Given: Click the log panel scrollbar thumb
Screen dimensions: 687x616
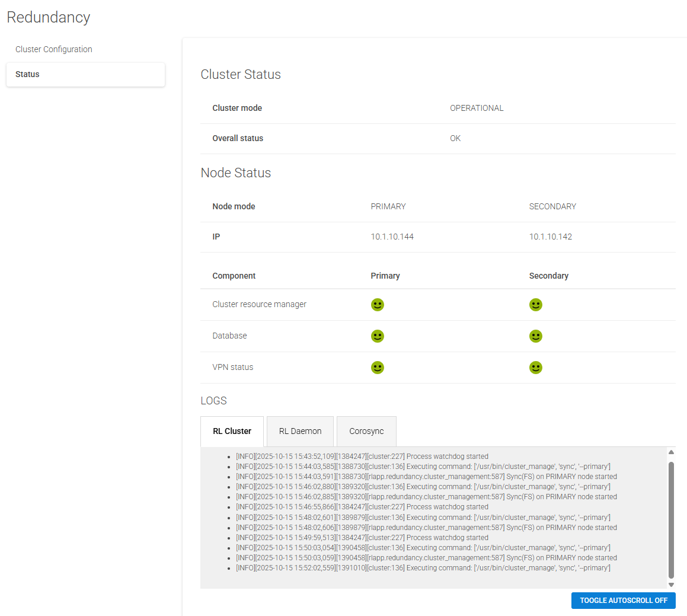Looking at the screenshot, I should click(671, 519).
